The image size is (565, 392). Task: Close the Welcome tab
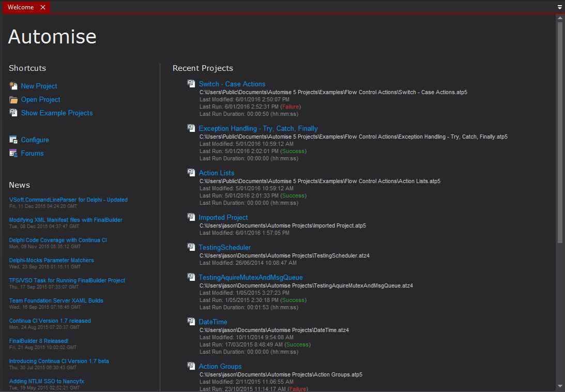[x=43, y=7]
